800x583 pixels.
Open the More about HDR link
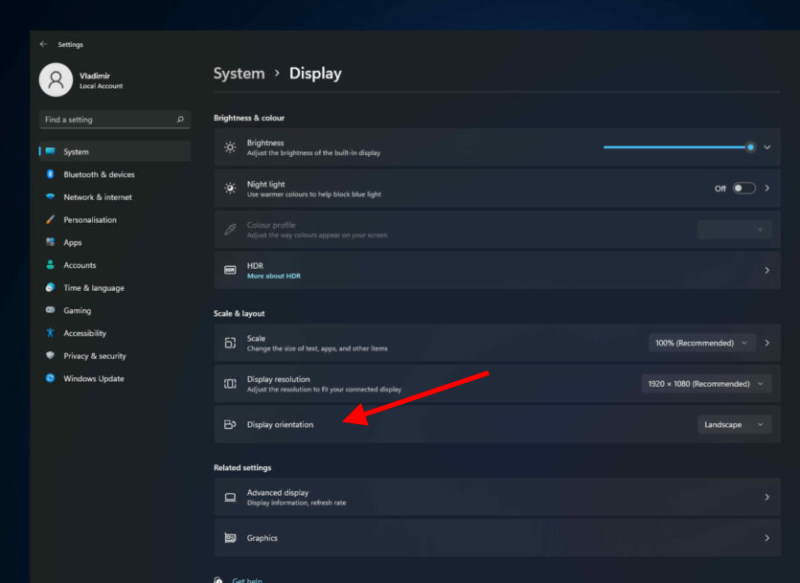(274, 276)
